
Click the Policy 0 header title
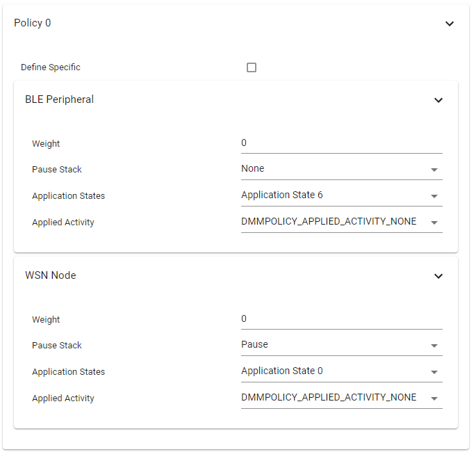pos(33,23)
